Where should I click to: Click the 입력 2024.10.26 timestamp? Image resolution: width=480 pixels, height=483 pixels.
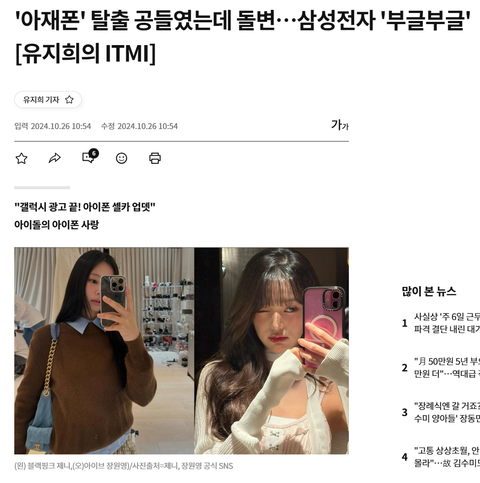point(53,126)
